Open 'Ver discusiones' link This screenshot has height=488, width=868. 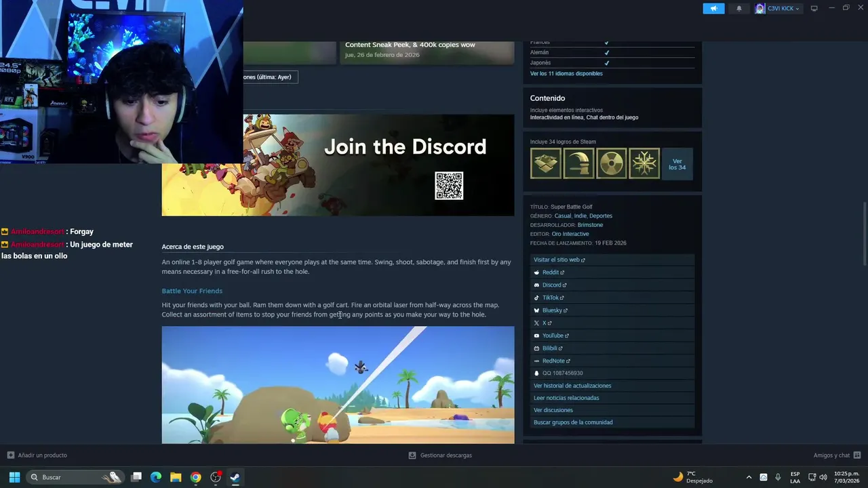pos(612,410)
